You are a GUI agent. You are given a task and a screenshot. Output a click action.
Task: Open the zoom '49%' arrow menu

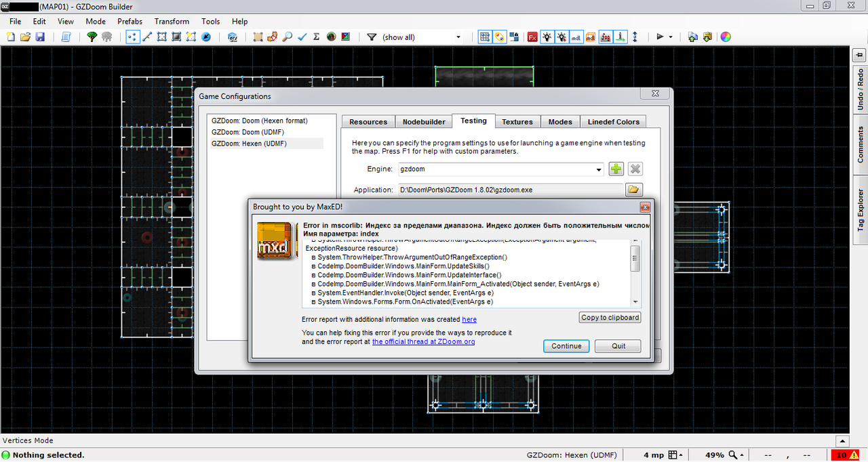coord(741,455)
